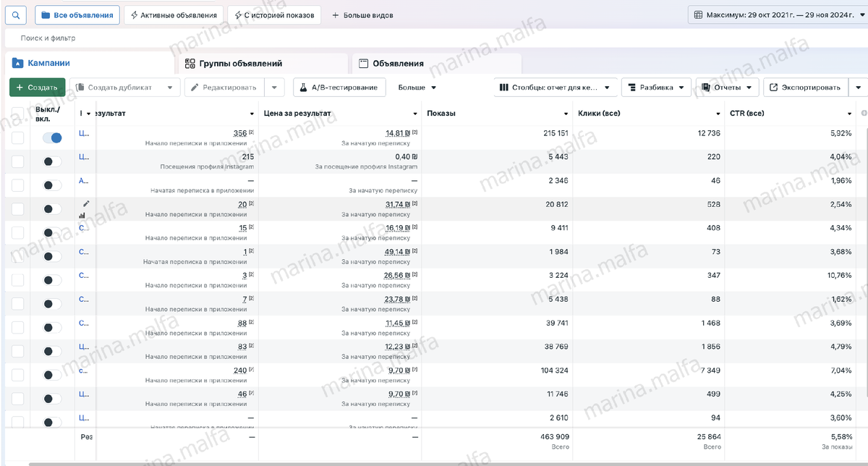The width and height of the screenshot is (868, 466).
Task: Click + Больше видов
Action: [362, 15]
